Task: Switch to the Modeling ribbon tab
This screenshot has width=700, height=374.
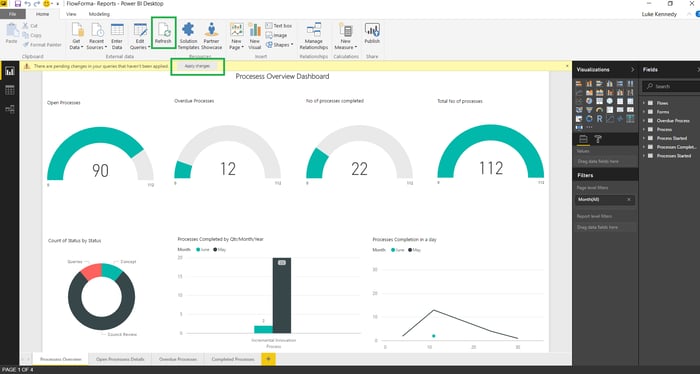Action: [99, 14]
